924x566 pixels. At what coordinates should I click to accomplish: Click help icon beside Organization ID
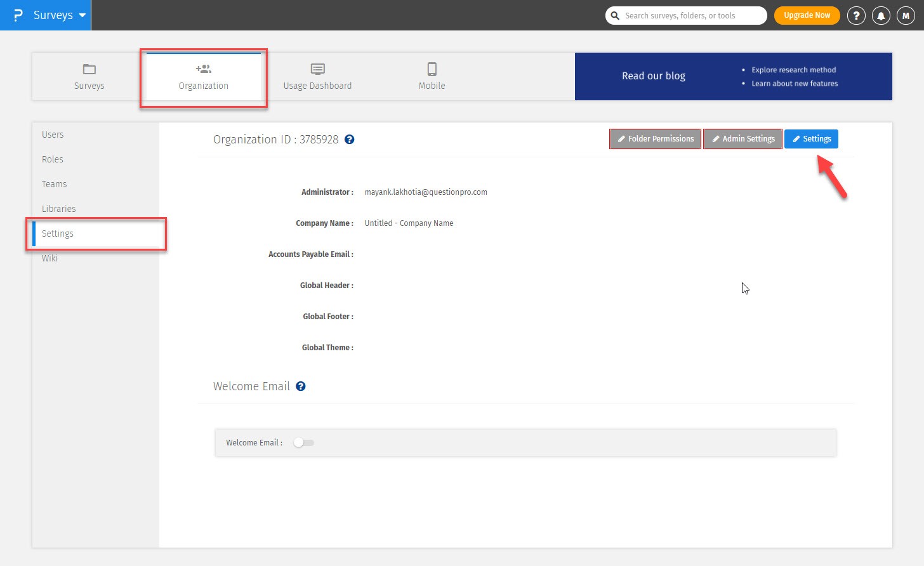tap(349, 140)
